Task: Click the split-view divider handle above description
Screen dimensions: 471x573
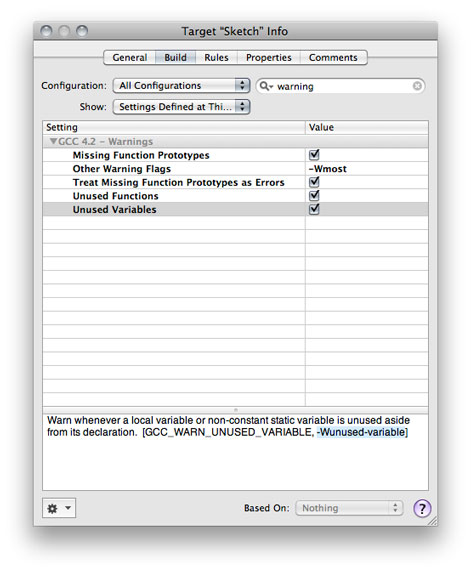Action: [236, 410]
